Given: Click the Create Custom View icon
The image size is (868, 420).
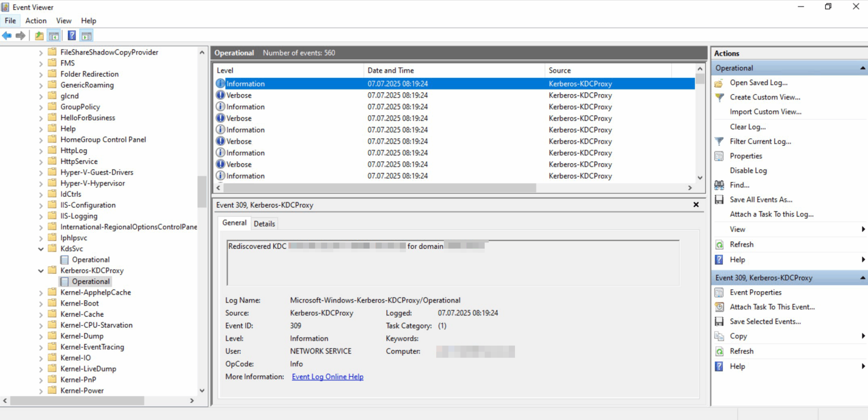Looking at the screenshot, I should [x=719, y=97].
